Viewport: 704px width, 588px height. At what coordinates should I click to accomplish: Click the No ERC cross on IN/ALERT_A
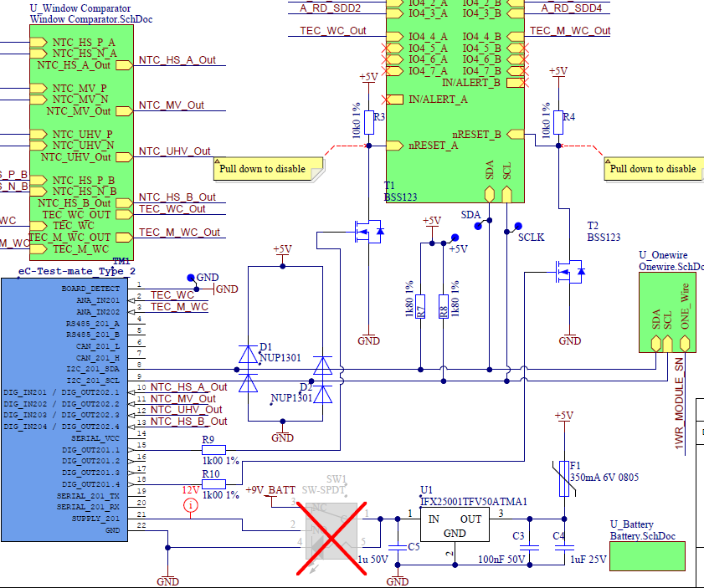(x=386, y=100)
